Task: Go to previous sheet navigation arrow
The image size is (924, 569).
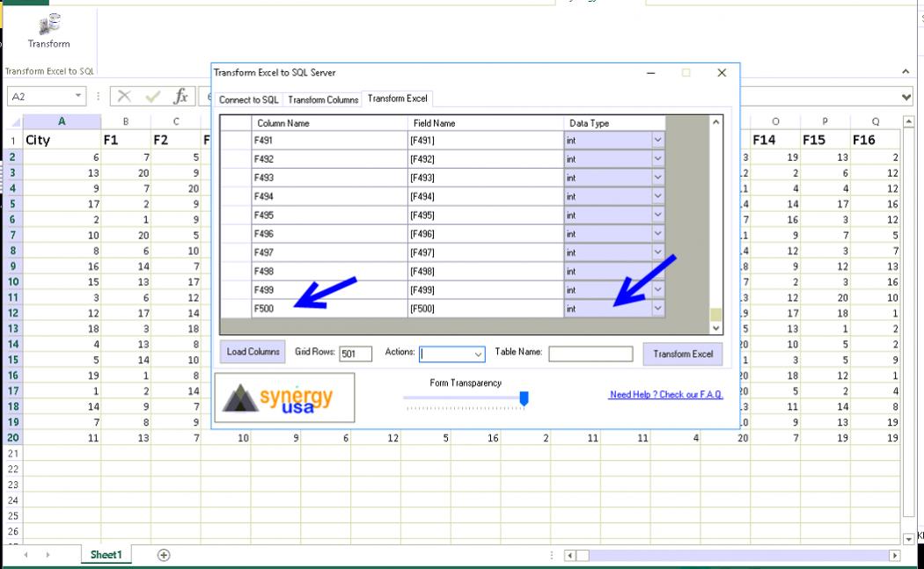Action: [26, 555]
